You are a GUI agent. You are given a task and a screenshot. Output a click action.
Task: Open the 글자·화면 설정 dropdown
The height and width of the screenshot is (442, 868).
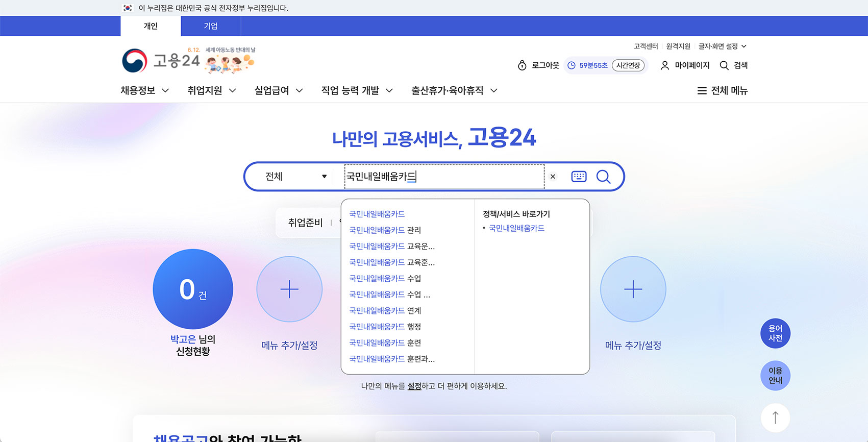[x=722, y=46]
